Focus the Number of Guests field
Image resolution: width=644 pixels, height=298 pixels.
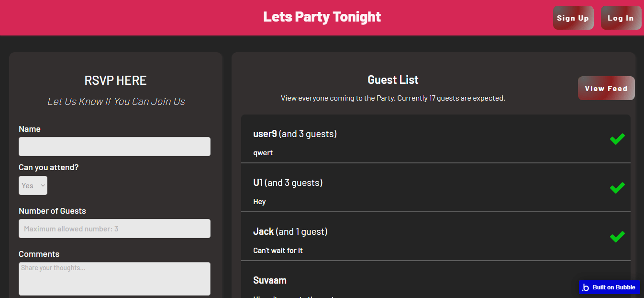[x=114, y=229]
